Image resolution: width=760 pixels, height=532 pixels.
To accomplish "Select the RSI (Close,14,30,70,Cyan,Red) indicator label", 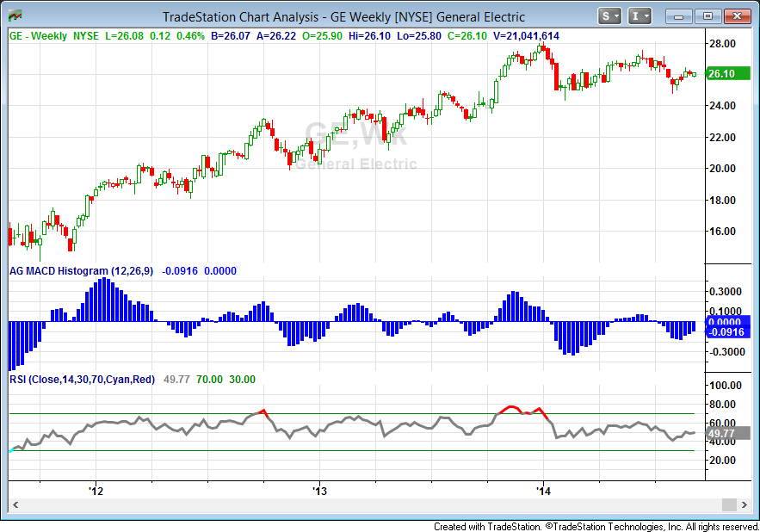I will 81,379.
